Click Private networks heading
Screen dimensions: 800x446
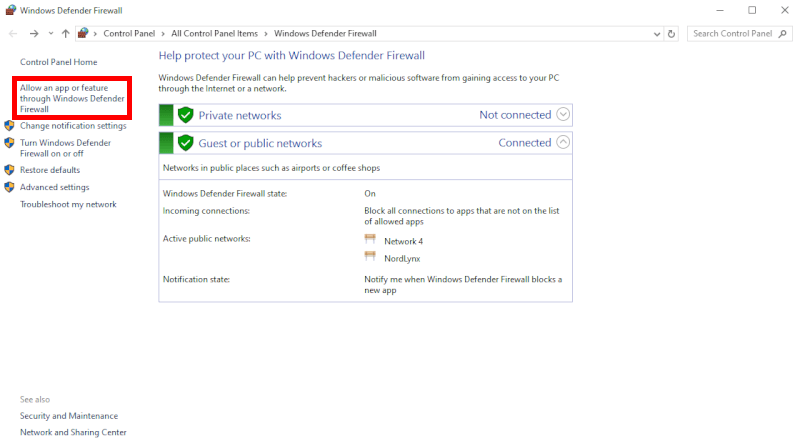click(x=240, y=115)
